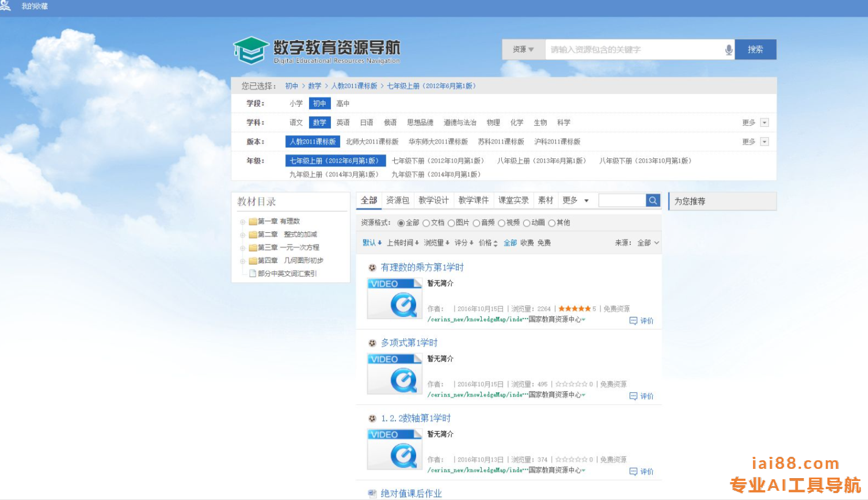Switch to the 资源包 tab
This screenshot has height=500, width=868.
tap(398, 200)
